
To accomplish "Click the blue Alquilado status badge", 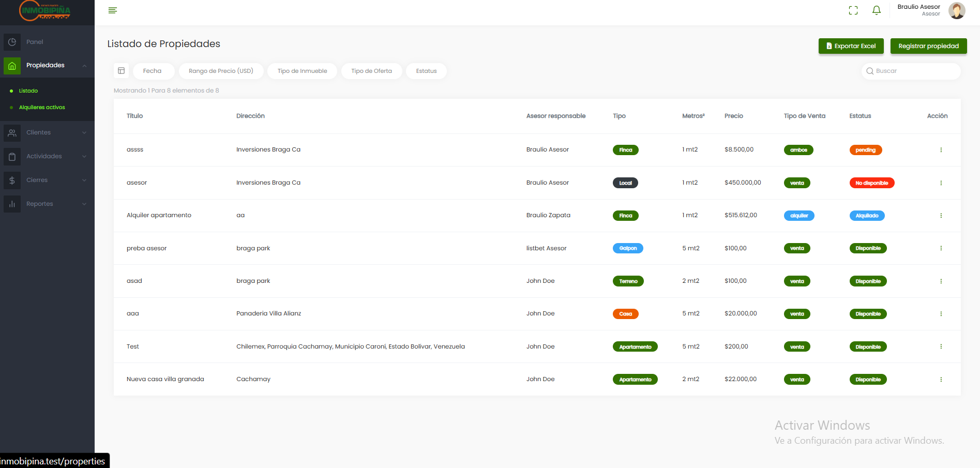I will point(867,216).
